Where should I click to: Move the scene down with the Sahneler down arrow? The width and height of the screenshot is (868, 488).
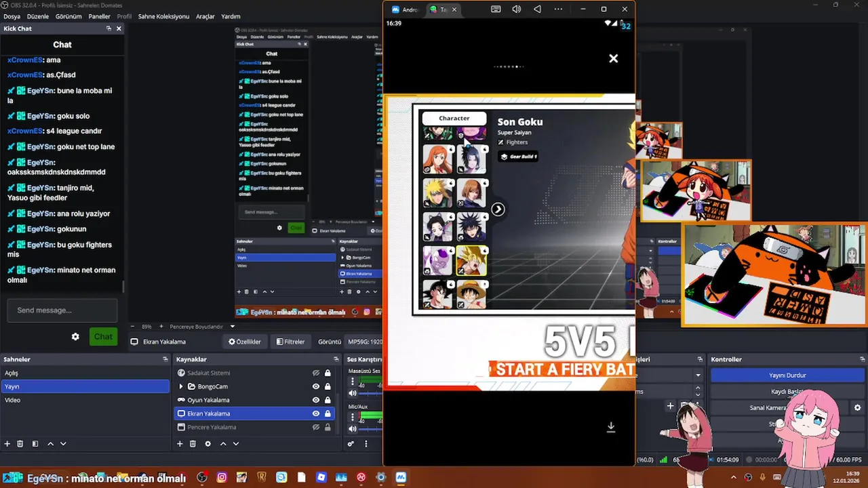pyautogui.click(x=63, y=444)
